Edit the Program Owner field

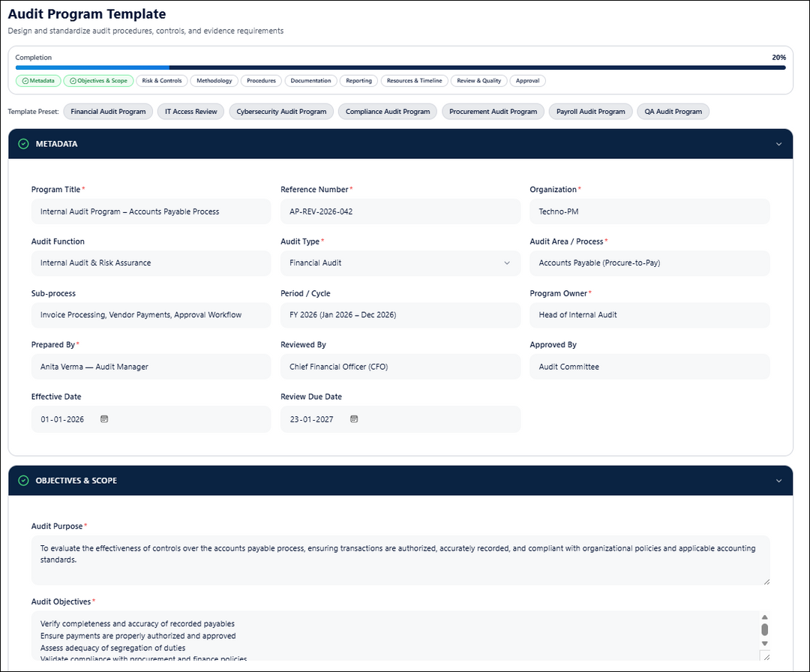pos(649,314)
